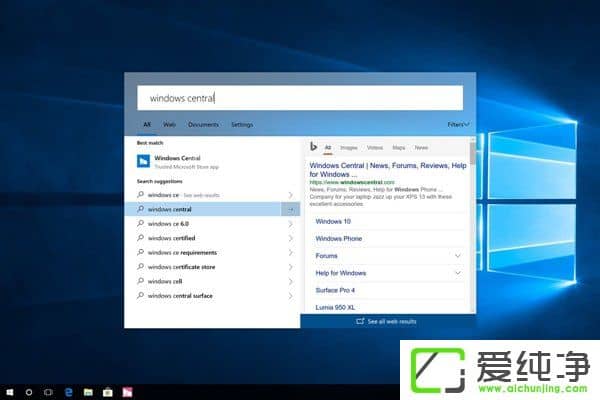
Task: Select 'windows ce requirements' suggestion text
Action: pyautogui.click(x=182, y=253)
